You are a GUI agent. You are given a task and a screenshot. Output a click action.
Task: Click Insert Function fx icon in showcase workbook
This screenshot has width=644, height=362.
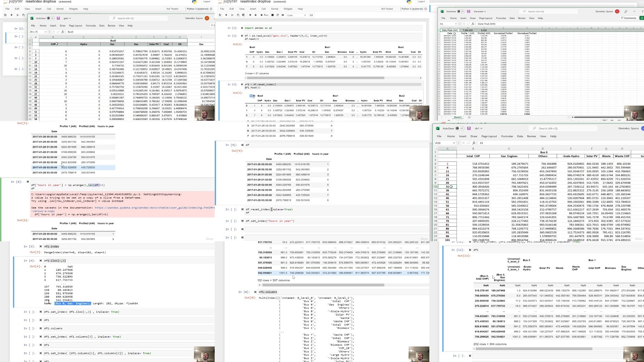pyautogui.click(x=473, y=24)
